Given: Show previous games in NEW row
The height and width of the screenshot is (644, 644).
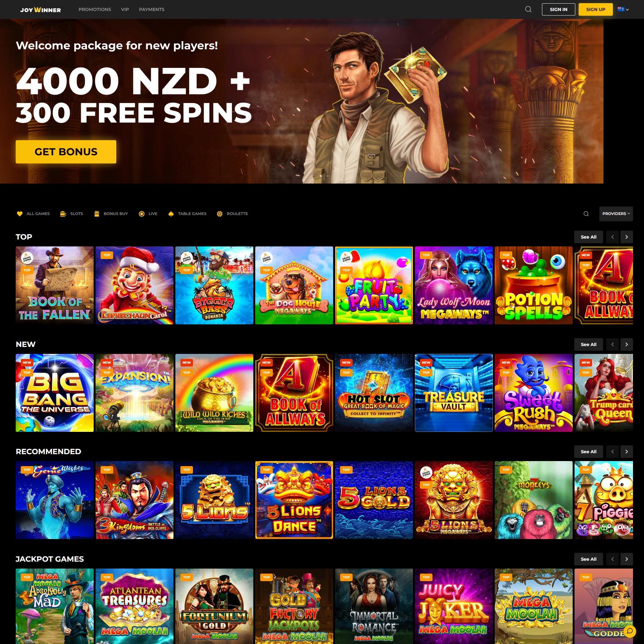Looking at the screenshot, I should [x=612, y=344].
